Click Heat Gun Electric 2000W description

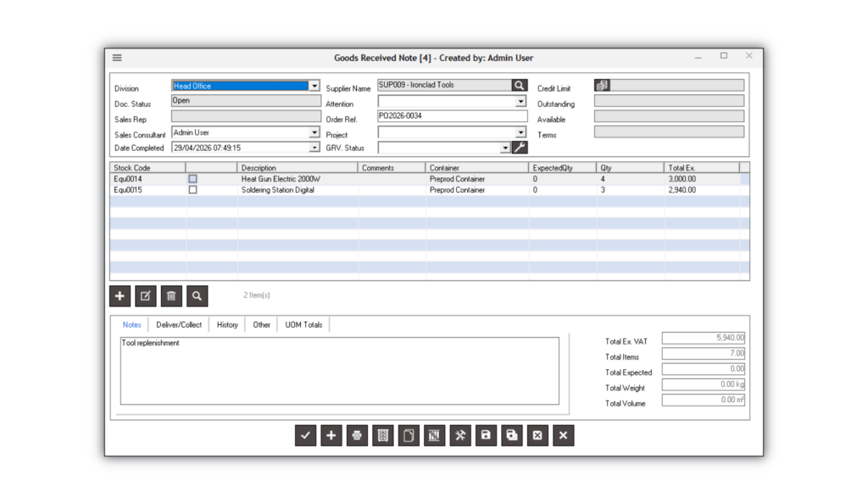click(281, 179)
